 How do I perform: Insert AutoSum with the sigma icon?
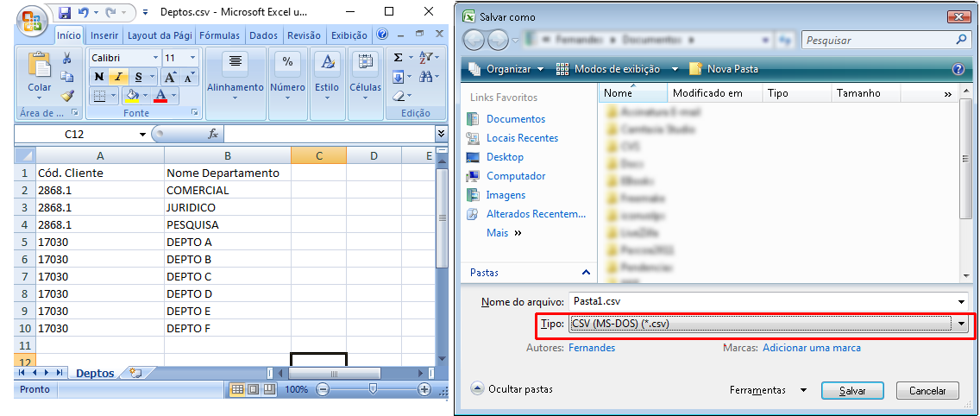(x=399, y=58)
